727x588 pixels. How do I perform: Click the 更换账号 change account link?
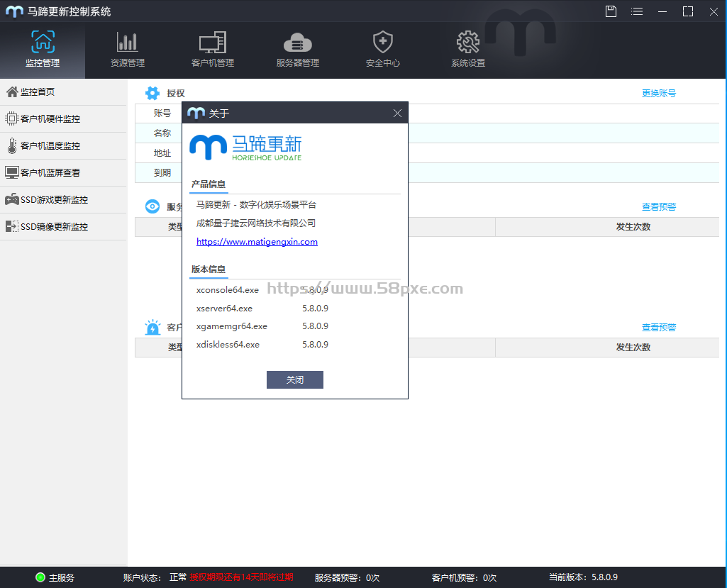658,93
